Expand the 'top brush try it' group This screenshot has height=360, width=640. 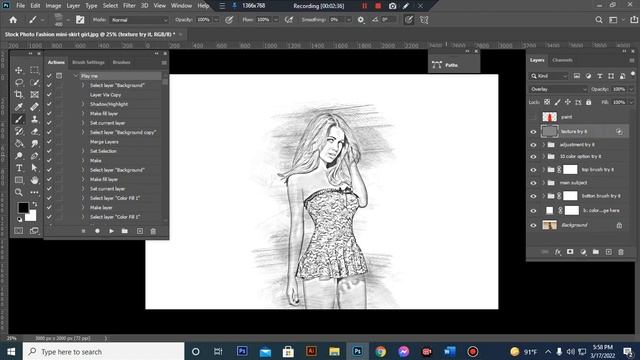click(544, 169)
